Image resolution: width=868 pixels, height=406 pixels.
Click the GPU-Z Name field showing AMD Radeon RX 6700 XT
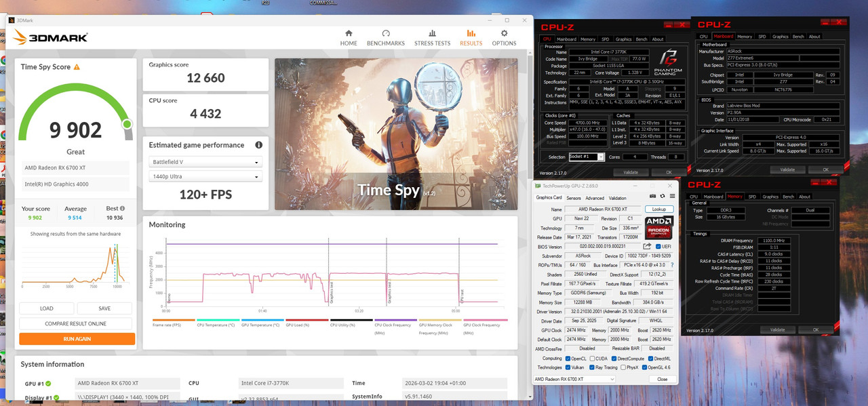[603, 209]
